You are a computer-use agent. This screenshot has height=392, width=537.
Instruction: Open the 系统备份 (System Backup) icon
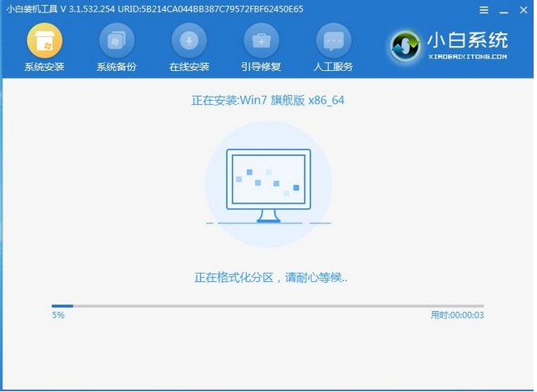(x=117, y=40)
